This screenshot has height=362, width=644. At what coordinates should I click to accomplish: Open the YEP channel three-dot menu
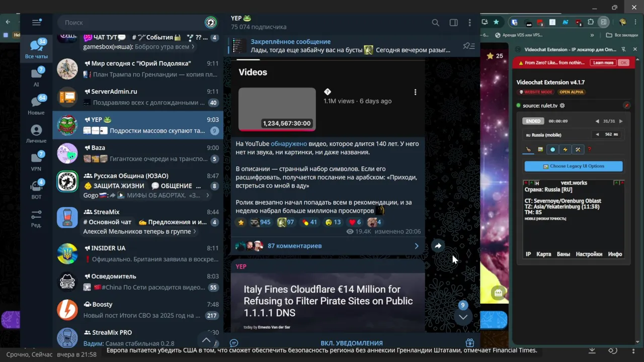[x=469, y=23]
